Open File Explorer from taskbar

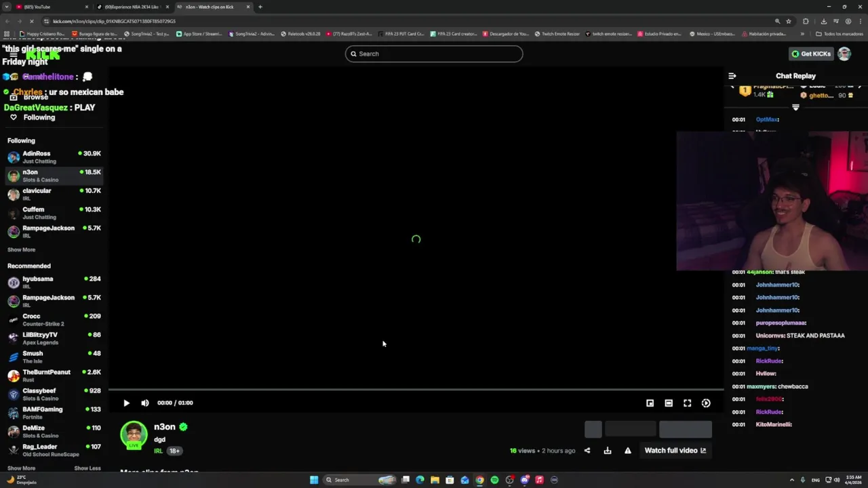point(435,480)
